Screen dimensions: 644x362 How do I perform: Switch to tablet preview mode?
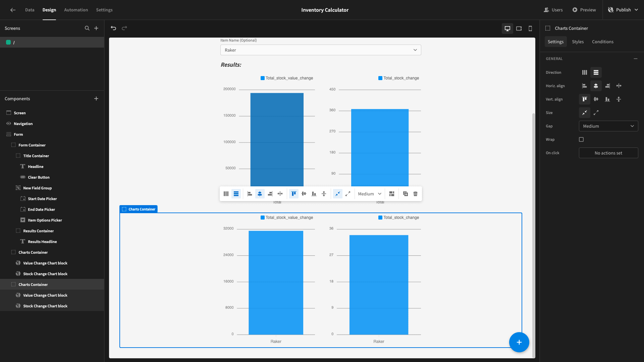coord(519,28)
